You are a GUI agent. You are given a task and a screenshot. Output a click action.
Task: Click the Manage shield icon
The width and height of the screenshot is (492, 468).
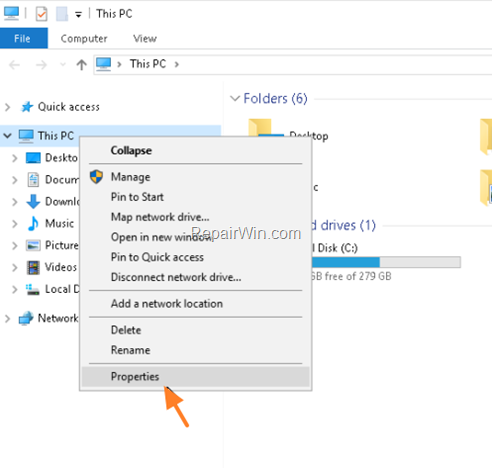pyautogui.click(x=96, y=177)
